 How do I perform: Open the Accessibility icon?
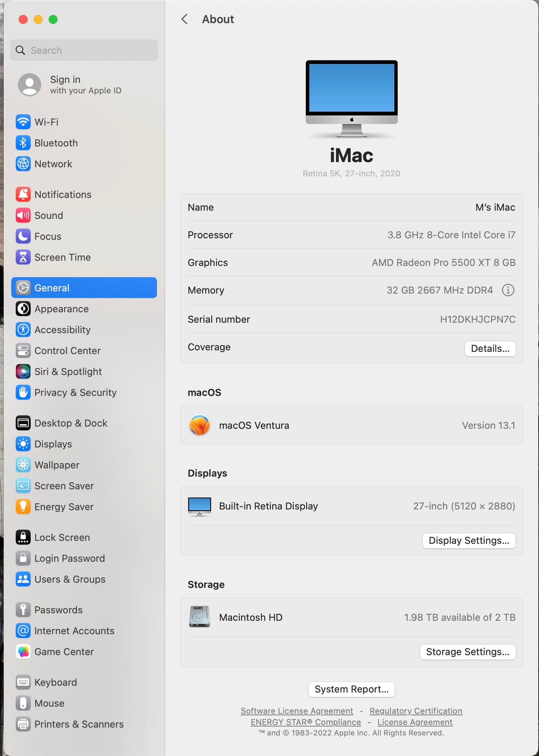[x=23, y=329]
